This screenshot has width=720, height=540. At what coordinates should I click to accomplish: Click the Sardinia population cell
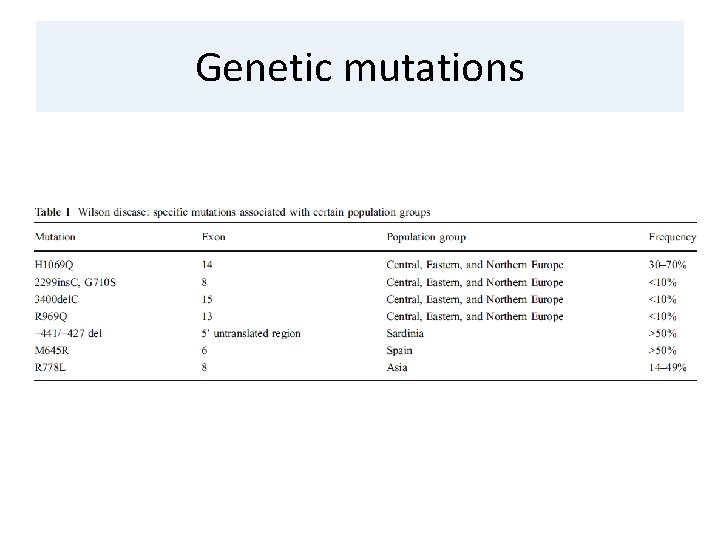click(405, 333)
